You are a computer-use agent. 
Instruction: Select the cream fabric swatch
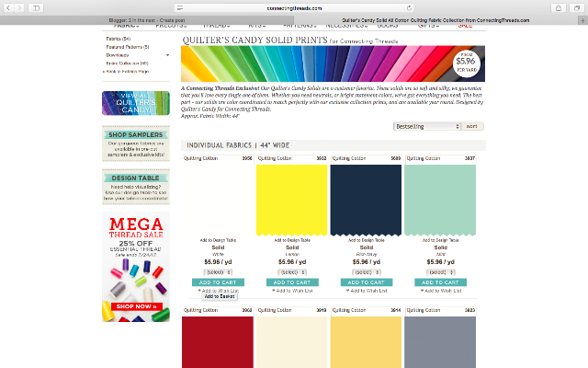tap(292, 342)
